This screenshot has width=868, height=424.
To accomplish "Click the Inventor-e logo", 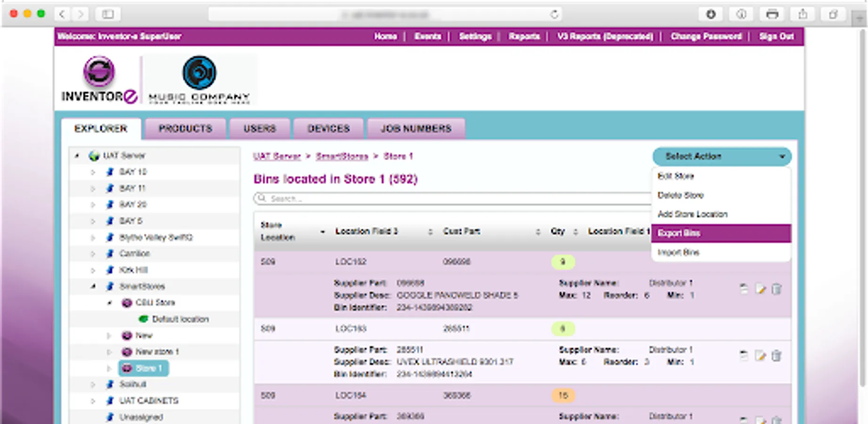I will pyautogui.click(x=99, y=79).
